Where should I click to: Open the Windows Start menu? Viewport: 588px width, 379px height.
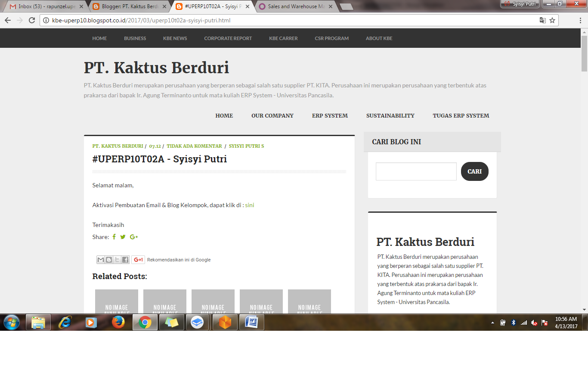click(12, 322)
